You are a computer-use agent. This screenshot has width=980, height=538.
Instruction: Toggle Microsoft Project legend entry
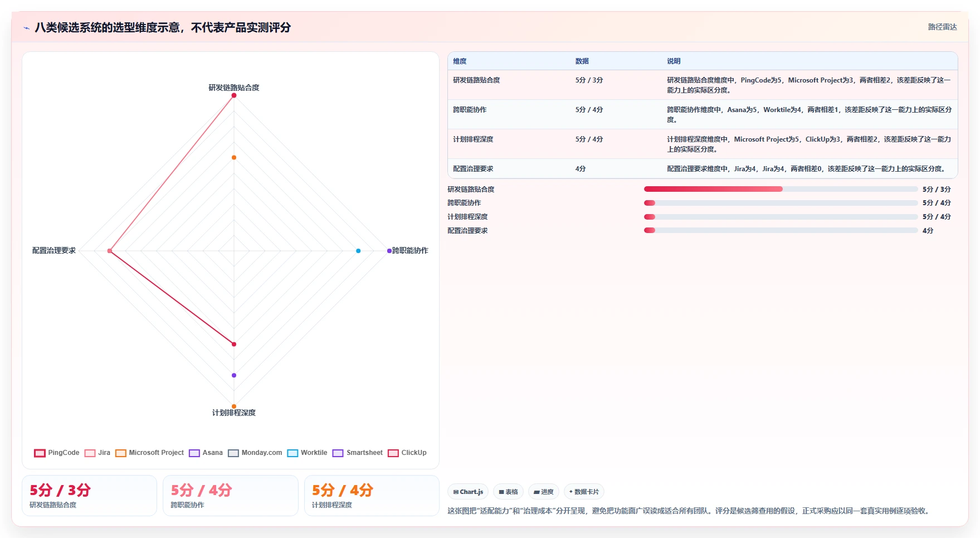pyautogui.click(x=149, y=453)
